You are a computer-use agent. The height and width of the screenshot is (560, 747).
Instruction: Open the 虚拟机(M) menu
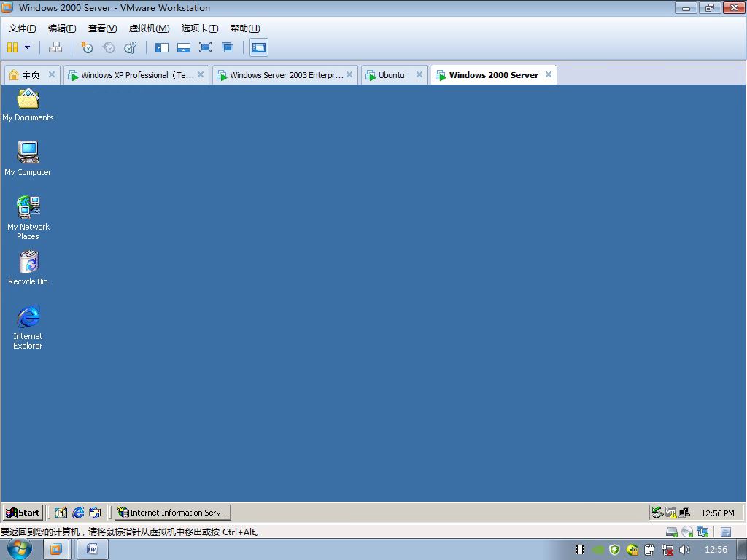[x=149, y=28]
